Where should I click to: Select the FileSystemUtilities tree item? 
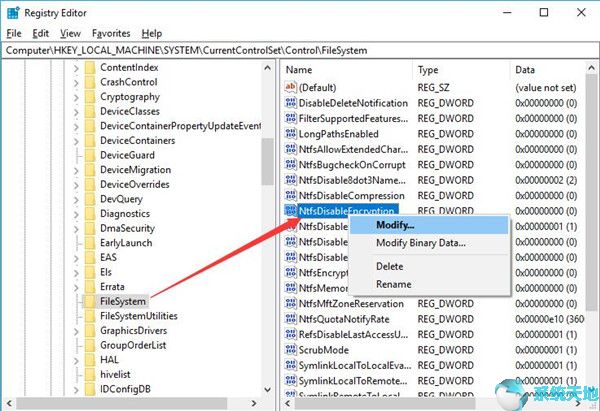point(139,316)
